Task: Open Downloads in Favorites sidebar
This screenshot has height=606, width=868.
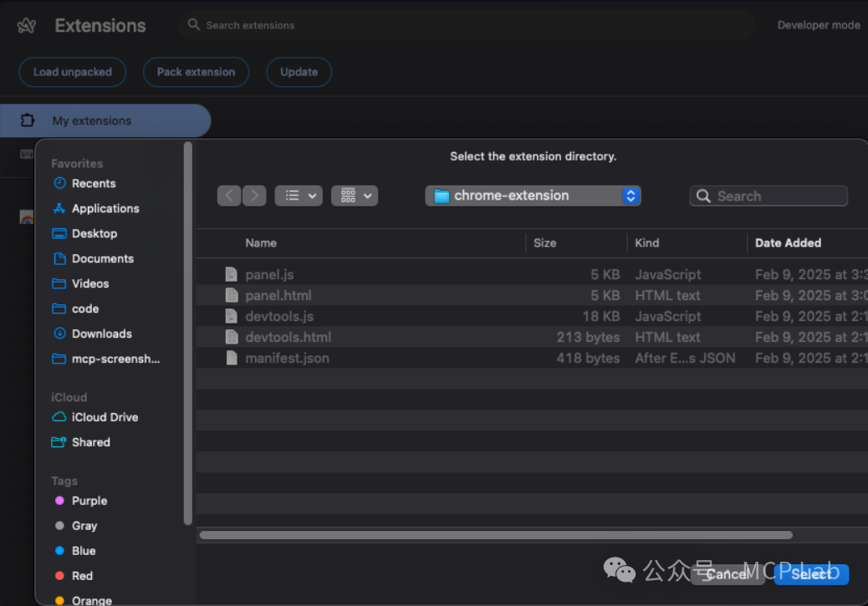Action: pyautogui.click(x=102, y=334)
